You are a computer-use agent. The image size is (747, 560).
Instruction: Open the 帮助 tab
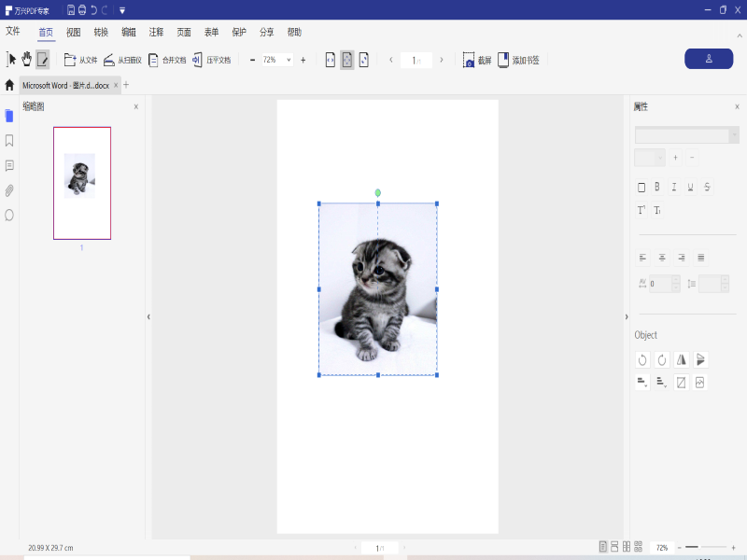click(x=294, y=33)
